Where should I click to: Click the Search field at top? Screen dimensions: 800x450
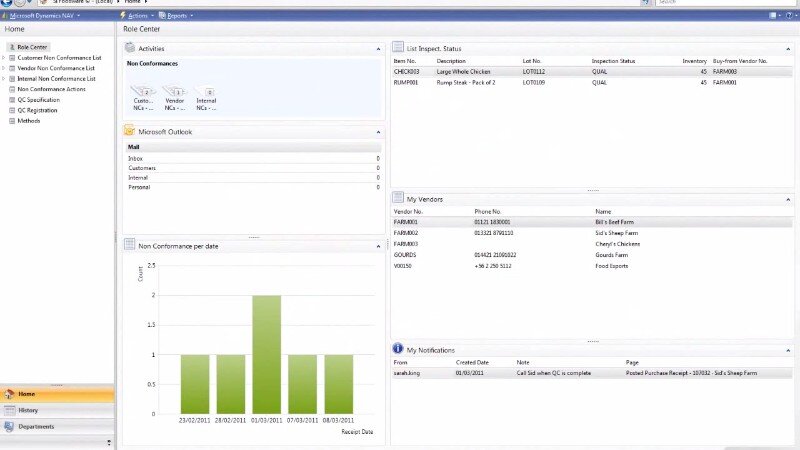pos(720,3)
